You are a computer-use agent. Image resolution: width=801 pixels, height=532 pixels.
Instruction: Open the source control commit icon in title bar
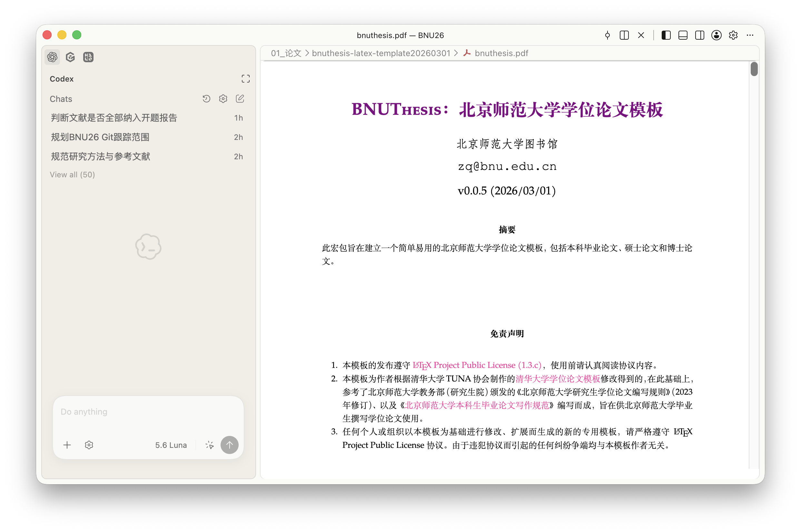pyautogui.click(x=607, y=35)
